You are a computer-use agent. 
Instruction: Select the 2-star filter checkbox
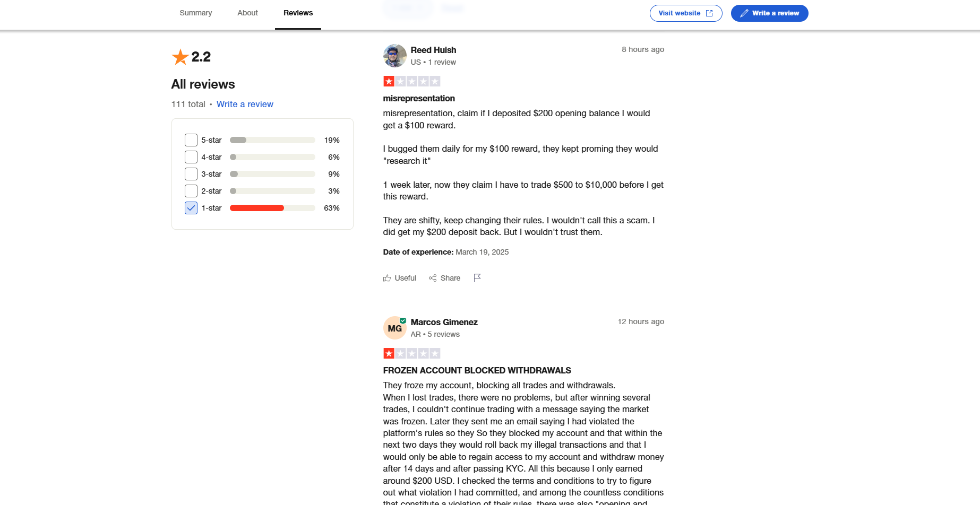191,191
